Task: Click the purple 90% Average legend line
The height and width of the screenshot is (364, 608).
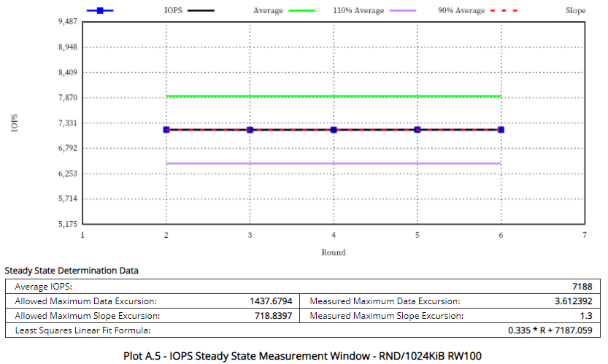Action: pyautogui.click(x=403, y=10)
